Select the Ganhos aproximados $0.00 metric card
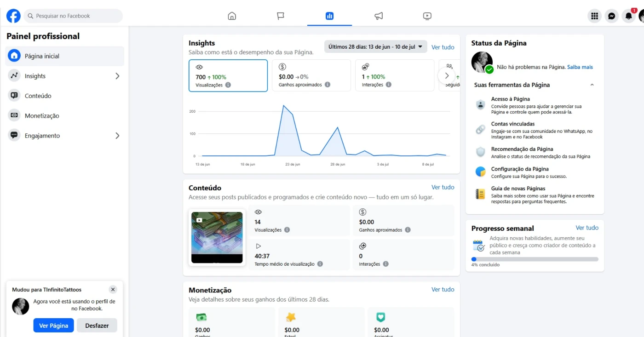Image resolution: width=644 pixels, height=337 pixels. pyautogui.click(x=311, y=75)
